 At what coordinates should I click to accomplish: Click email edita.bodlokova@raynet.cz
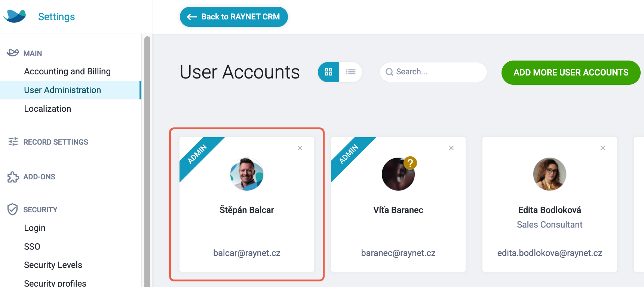click(x=550, y=253)
